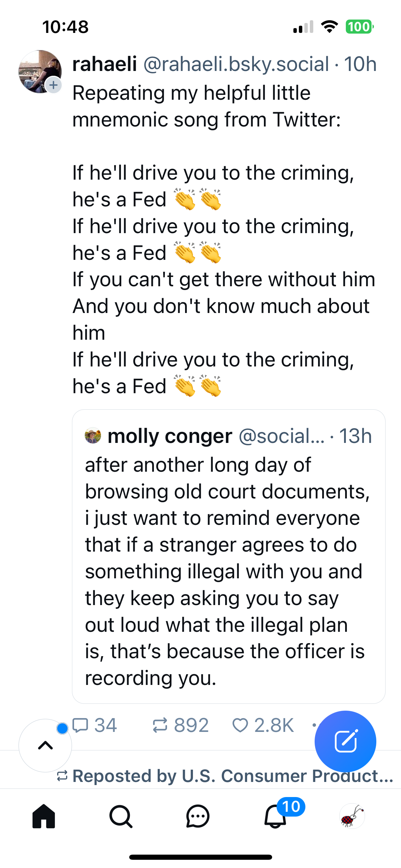Tap the 10h post timestamp
401x868 pixels.
(x=360, y=64)
